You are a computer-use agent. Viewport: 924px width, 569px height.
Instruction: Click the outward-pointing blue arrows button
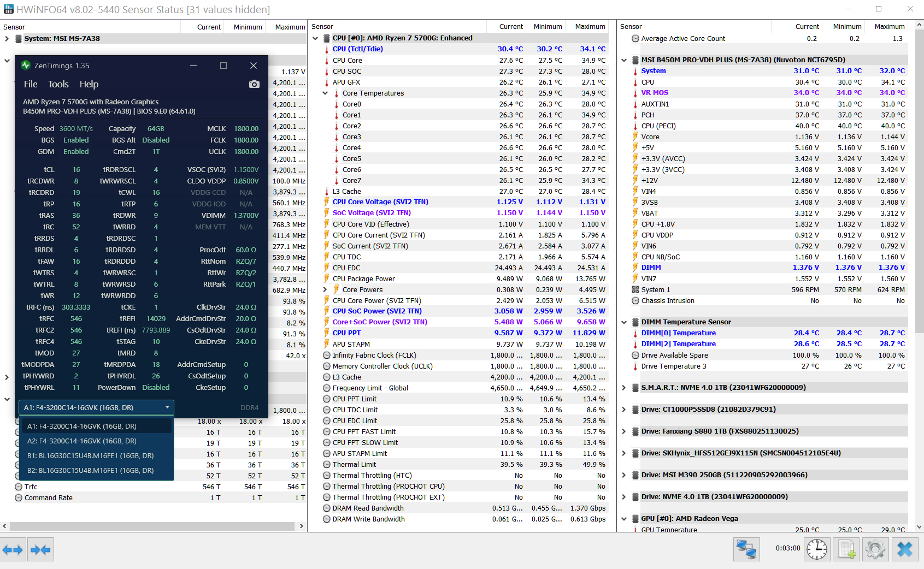pyautogui.click(x=13, y=550)
